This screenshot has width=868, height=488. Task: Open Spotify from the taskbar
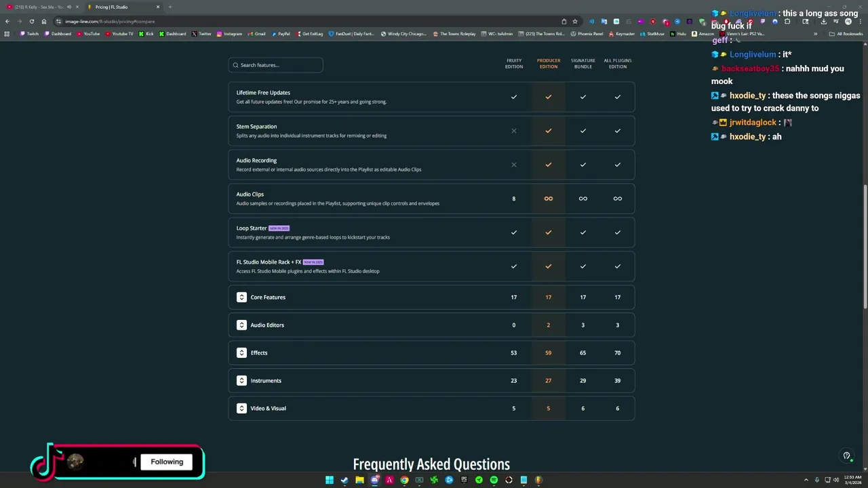click(x=494, y=480)
